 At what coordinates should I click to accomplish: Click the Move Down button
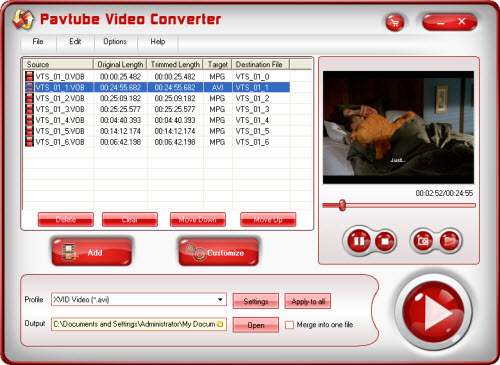point(198,220)
